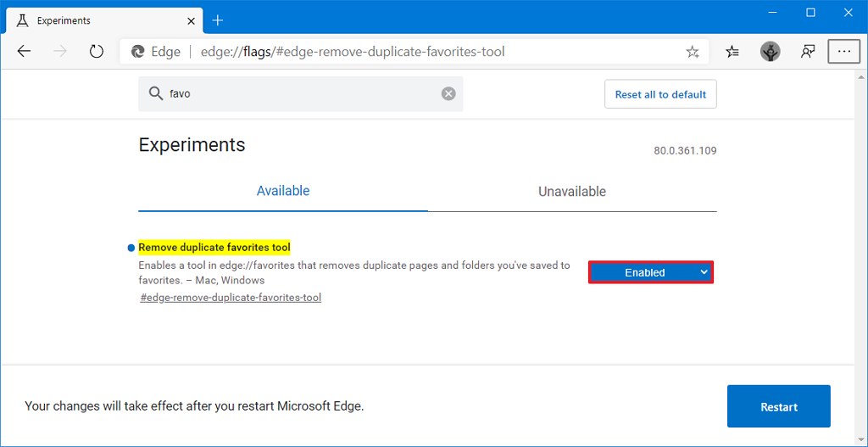The height and width of the screenshot is (447, 868).
Task: Click version number 80.0.361.109
Action: click(x=685, y=151)
